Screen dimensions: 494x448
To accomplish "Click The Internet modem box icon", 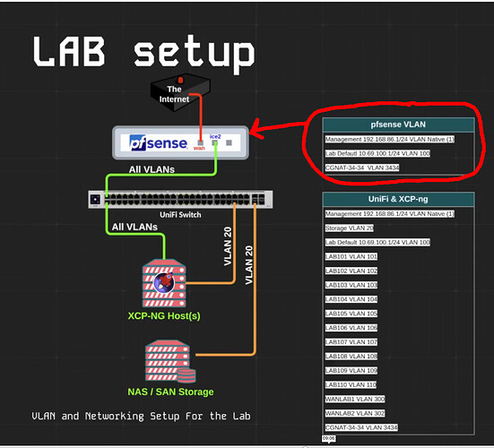I will [180, 92].
